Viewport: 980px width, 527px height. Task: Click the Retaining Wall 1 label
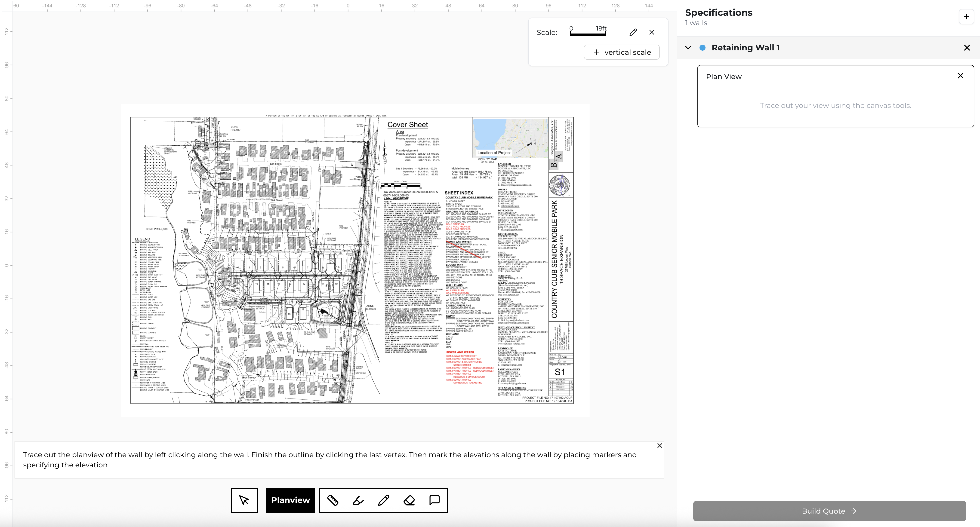(746, 48)
